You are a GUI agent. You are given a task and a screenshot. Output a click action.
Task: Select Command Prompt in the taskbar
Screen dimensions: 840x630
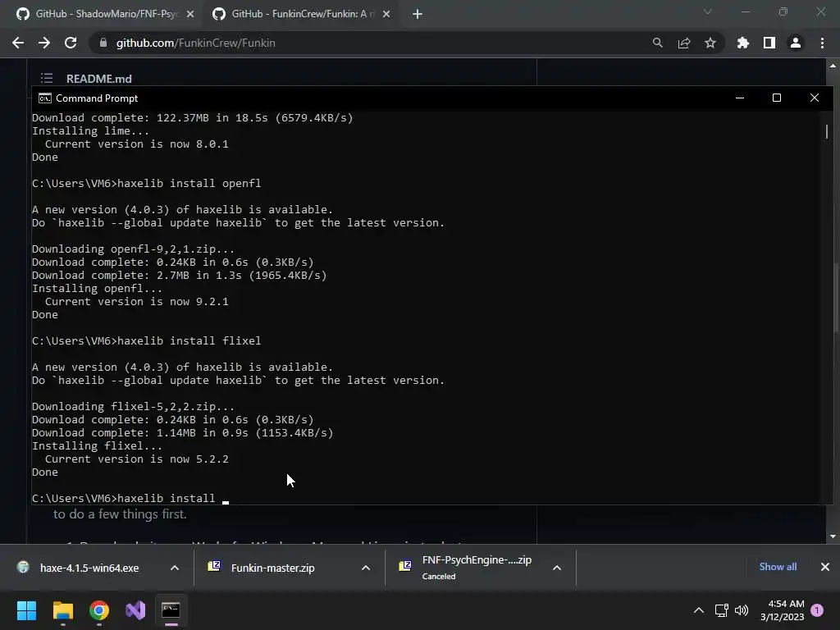[x=171, y=610]
